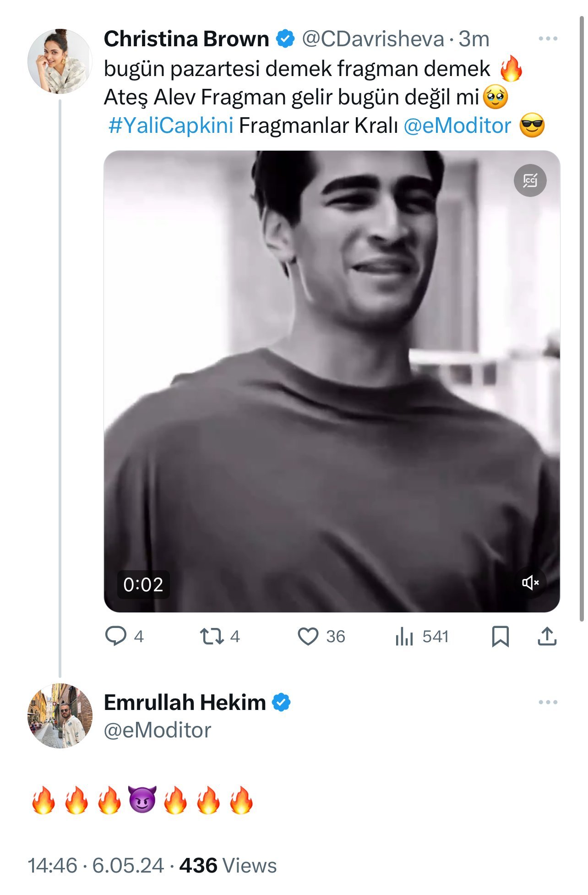
Task: Share the tweet via share icon
Action: (547, 636)
